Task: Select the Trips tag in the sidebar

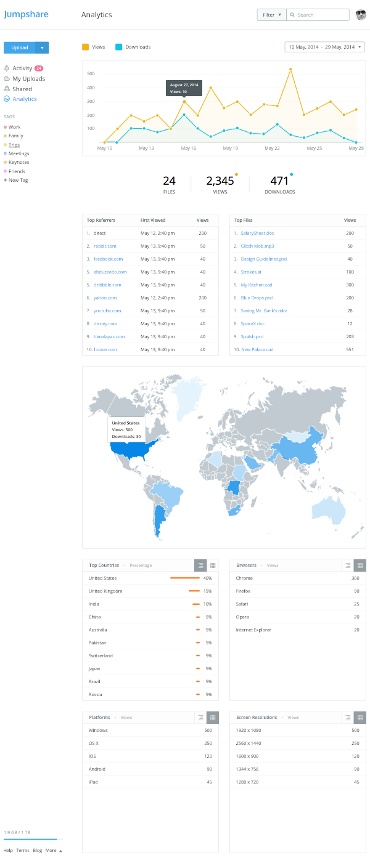Action: tap(15, 144)
